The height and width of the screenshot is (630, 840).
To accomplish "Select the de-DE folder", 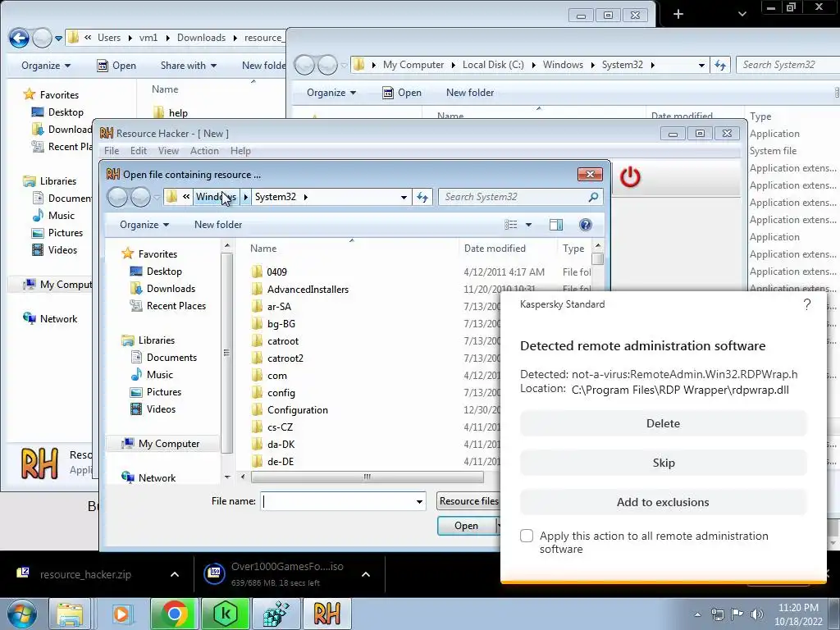I will point(281,462).
